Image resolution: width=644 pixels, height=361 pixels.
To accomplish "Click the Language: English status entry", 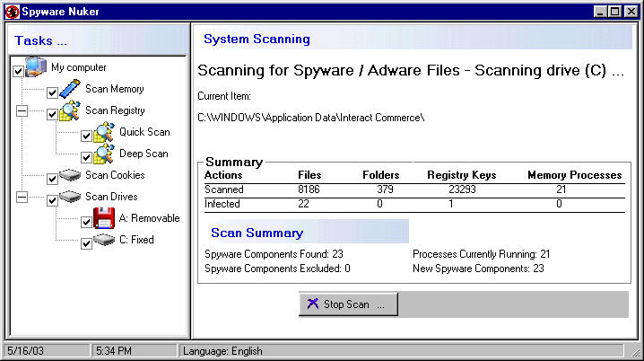I will pos(222,351).
